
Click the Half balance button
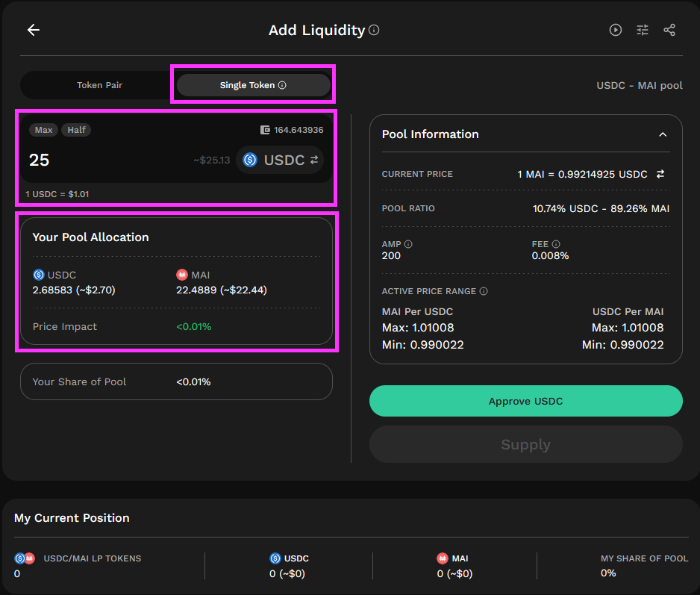click(75, 129)
